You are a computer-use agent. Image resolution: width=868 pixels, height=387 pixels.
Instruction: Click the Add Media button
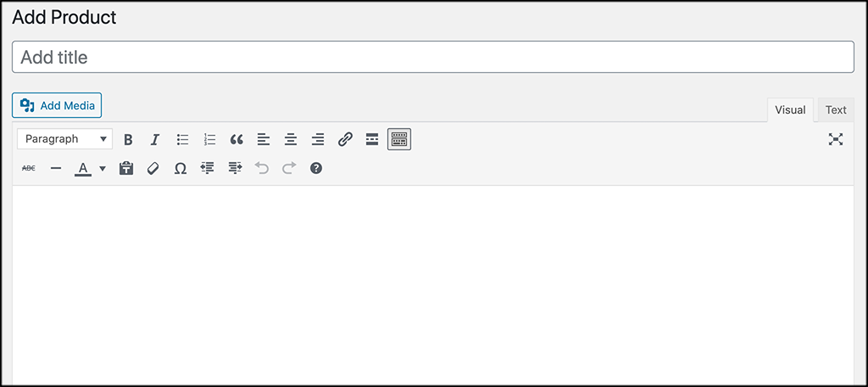pos(57,105)
